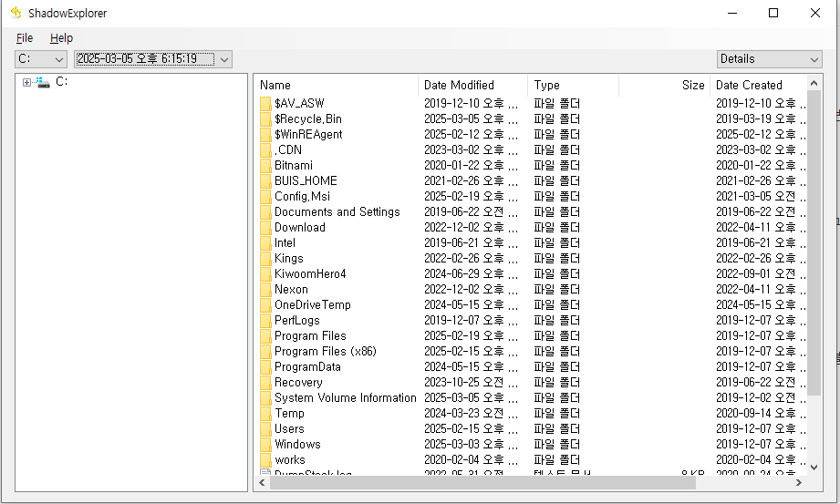Click the vertical scrollbar up arrow
Image resolution: width=840 pixels, height=504 pixels.
[814, 83]
